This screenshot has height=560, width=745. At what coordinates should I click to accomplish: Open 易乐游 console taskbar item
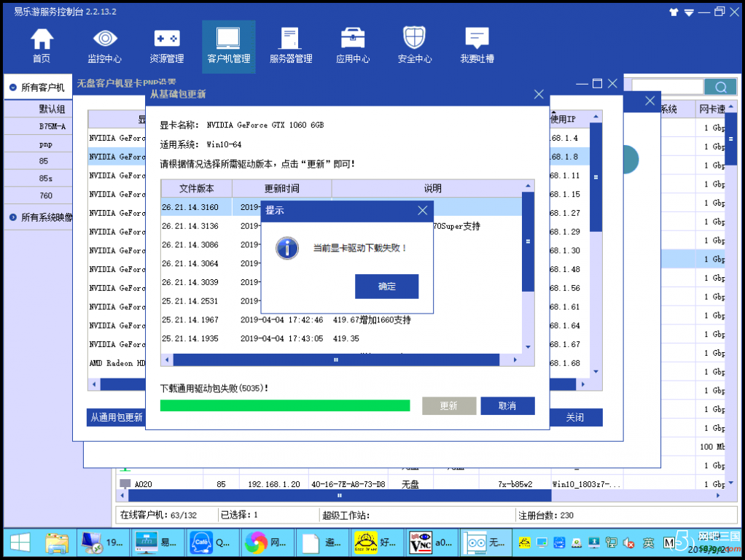point(157,542)
